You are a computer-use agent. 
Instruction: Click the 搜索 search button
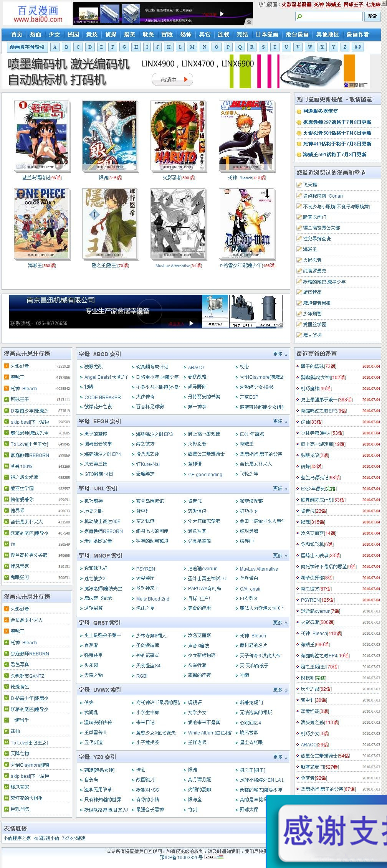(x=372, y=16)
